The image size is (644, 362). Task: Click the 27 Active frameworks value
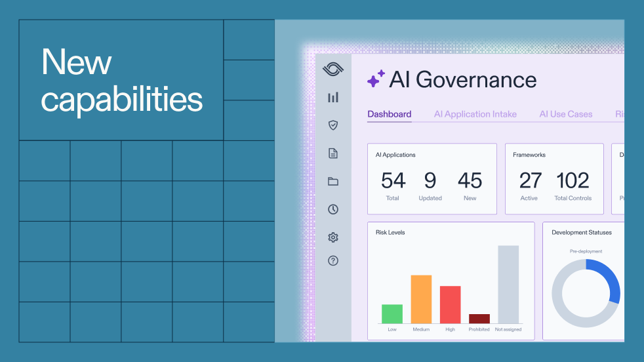pos(531,181)
